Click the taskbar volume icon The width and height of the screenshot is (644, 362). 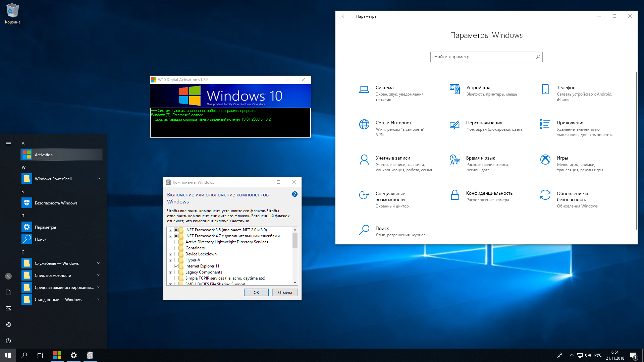[x=588, y=355]
